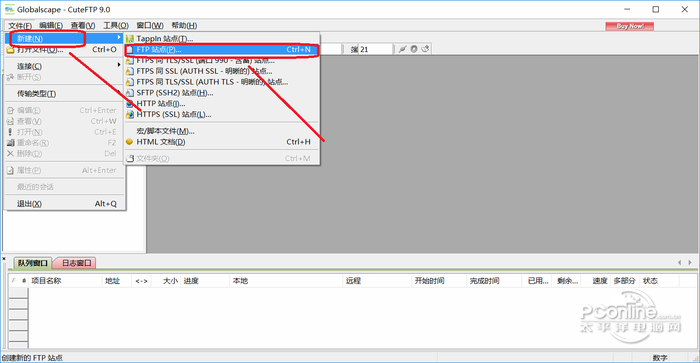Image resolution: width=700 pixels, height=363 pixels.
Task: Sort by 大小 column header
Action: (166, 281)
